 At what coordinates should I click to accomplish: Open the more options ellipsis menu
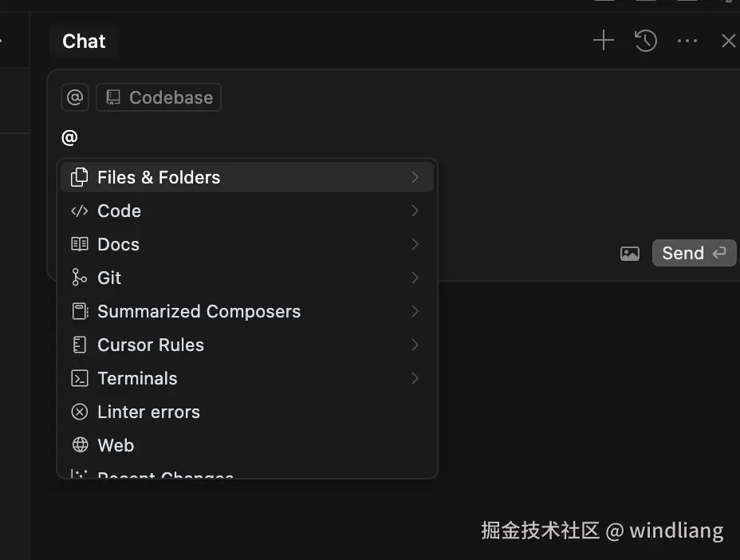[x=687, y=41]
